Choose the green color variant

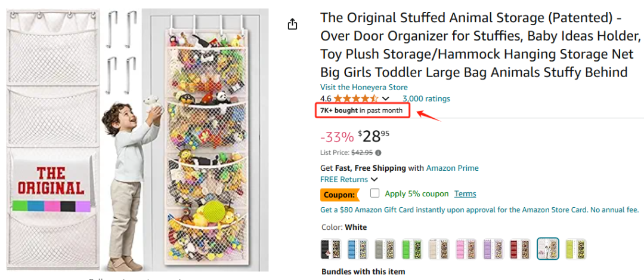[x=412, y=249]
